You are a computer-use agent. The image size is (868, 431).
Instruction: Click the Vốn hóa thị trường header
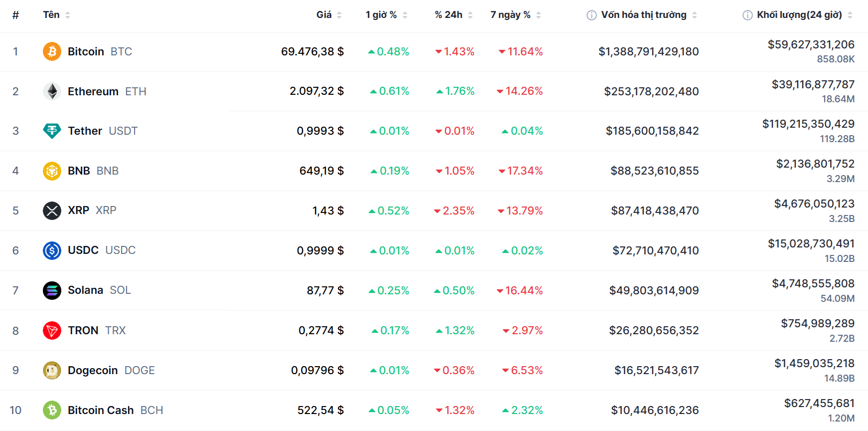(643, 15)
